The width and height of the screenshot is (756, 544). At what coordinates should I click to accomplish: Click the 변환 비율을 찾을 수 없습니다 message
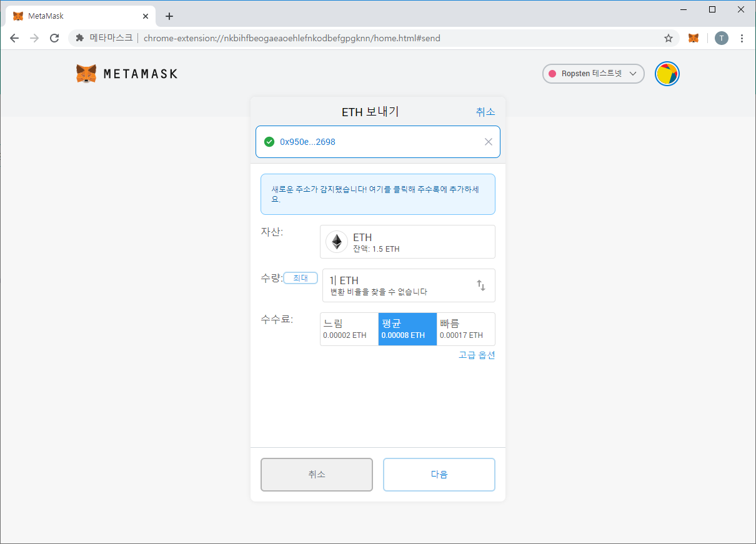tap(379, 292)
